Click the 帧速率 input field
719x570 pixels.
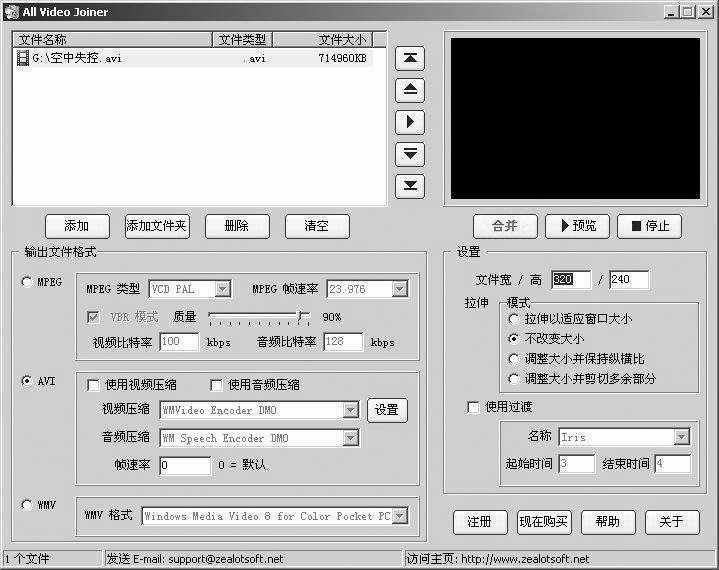tap(184, 466)
